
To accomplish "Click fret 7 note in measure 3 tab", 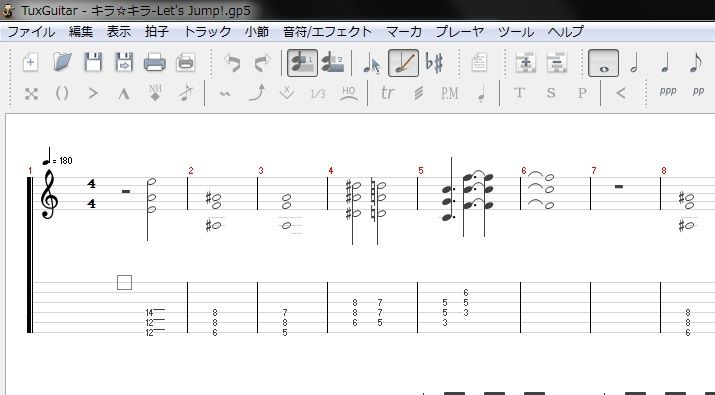I will click(x=285, y=312).
